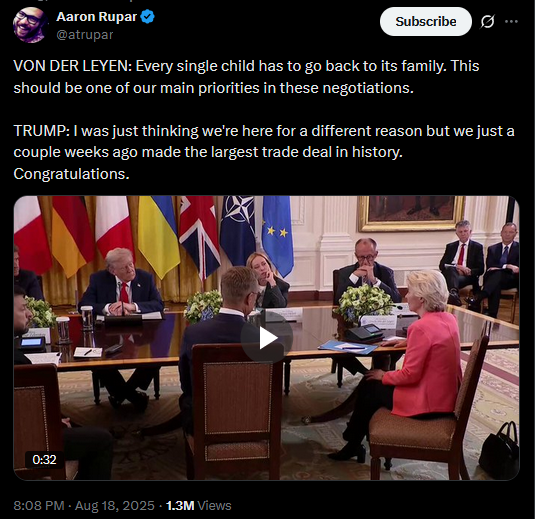The width and height of the screenshot is (535, 519).
Task: Open Aaron Rupar's profile avatar
Action: point(30,25)
